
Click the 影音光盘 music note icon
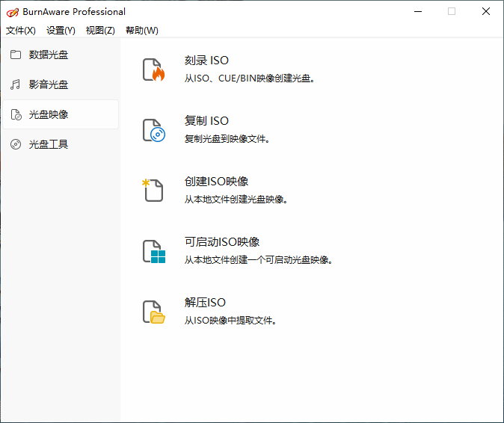tap(16, 84)
